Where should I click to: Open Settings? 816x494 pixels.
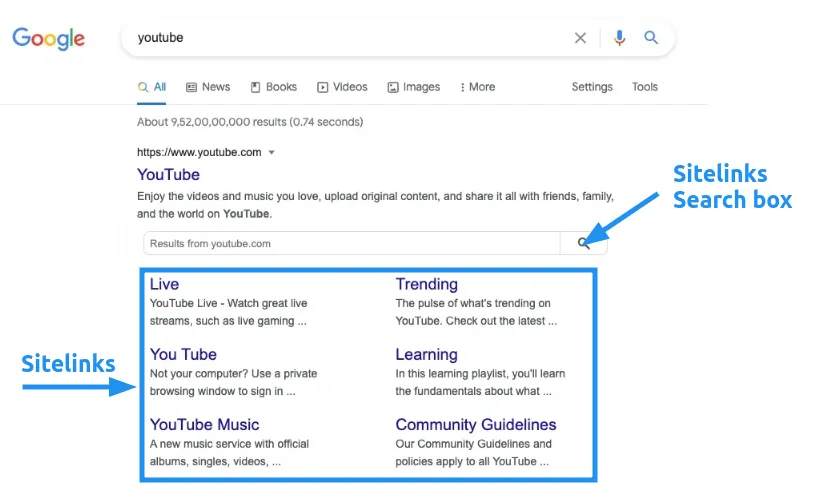tap(592, 87)
